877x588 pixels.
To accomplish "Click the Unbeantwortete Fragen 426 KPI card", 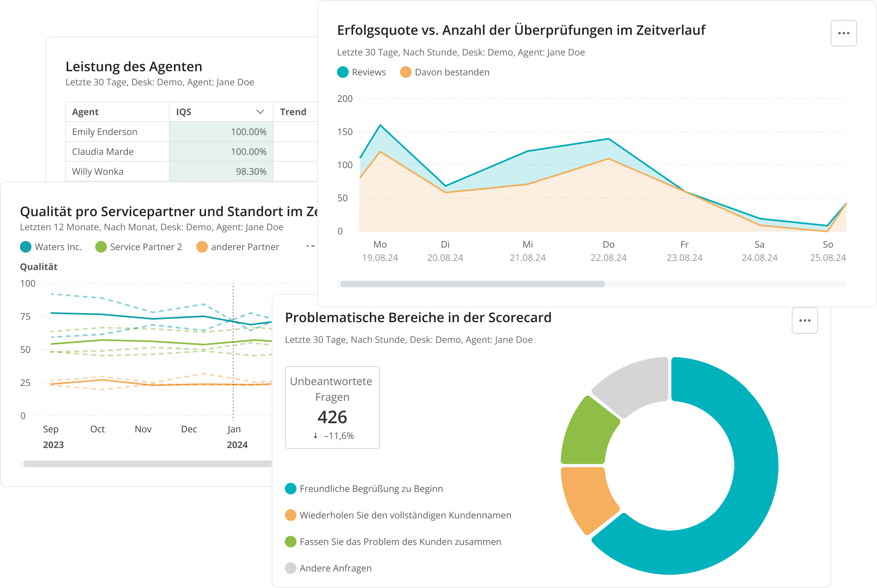I will (332, 407).
